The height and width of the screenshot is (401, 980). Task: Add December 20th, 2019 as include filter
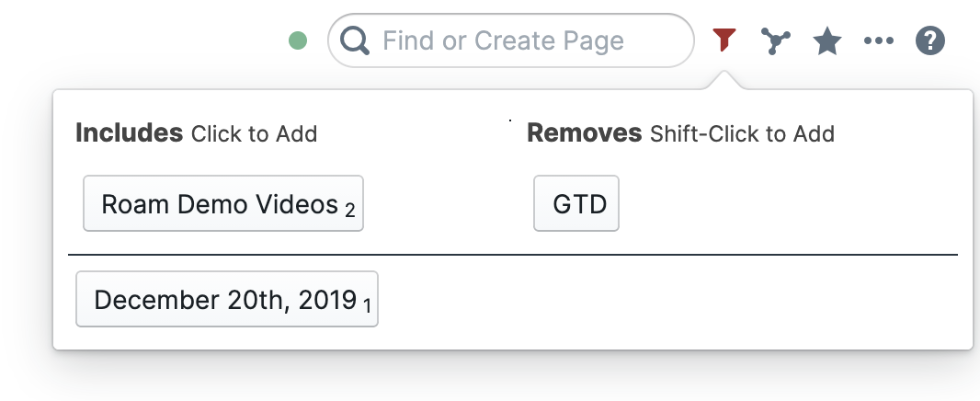[224, 299]
